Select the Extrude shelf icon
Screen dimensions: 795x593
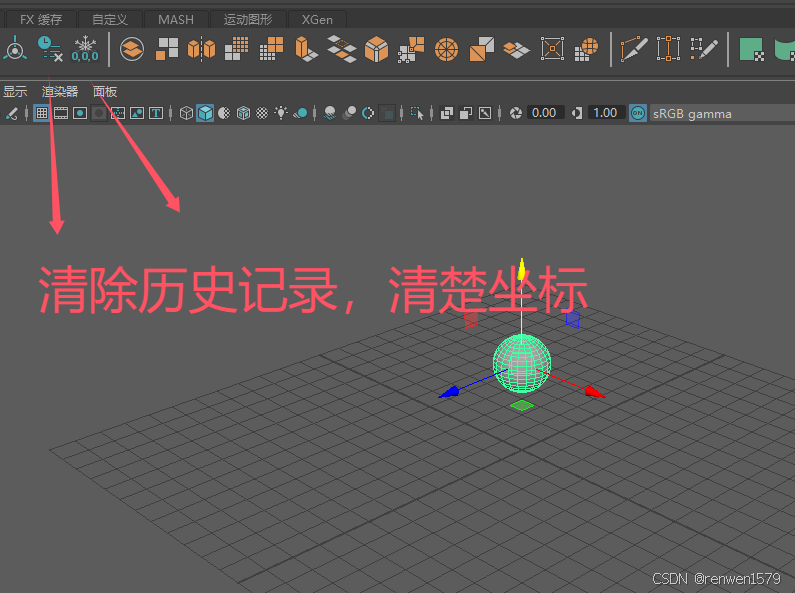coord(306,49)
